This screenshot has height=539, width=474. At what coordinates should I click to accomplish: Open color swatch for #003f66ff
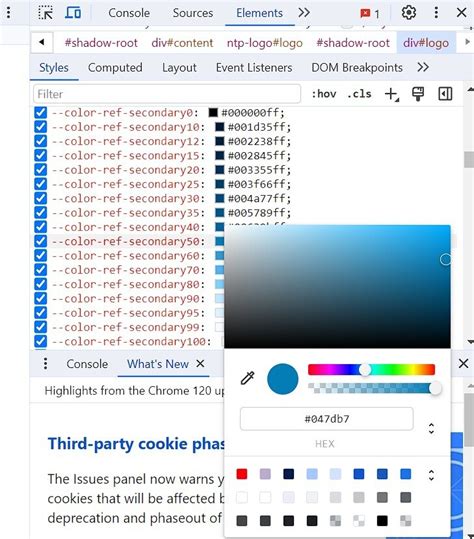pyautogui.click(x=220, y=184)
